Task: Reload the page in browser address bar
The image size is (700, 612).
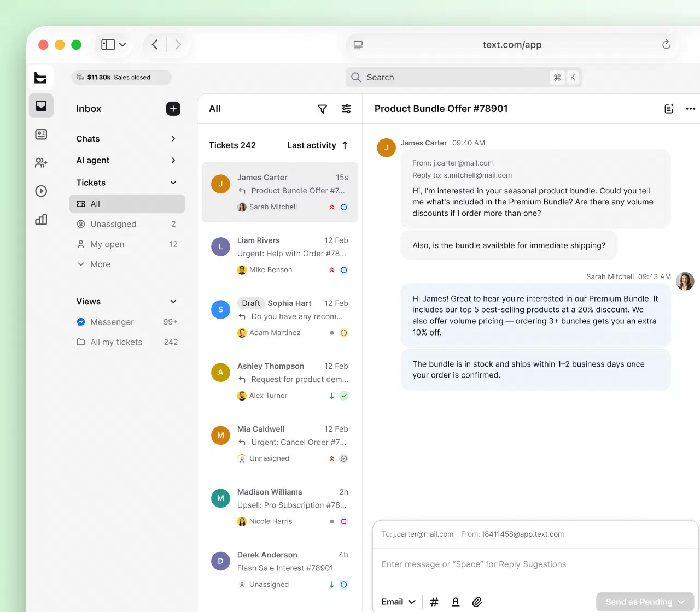Action: click(x=666, y=45)
